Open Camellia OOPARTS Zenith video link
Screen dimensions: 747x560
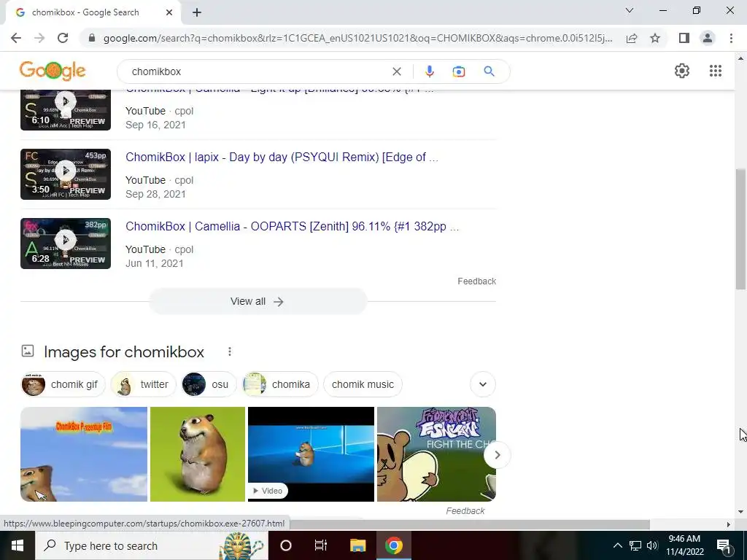tap(292, 226)
